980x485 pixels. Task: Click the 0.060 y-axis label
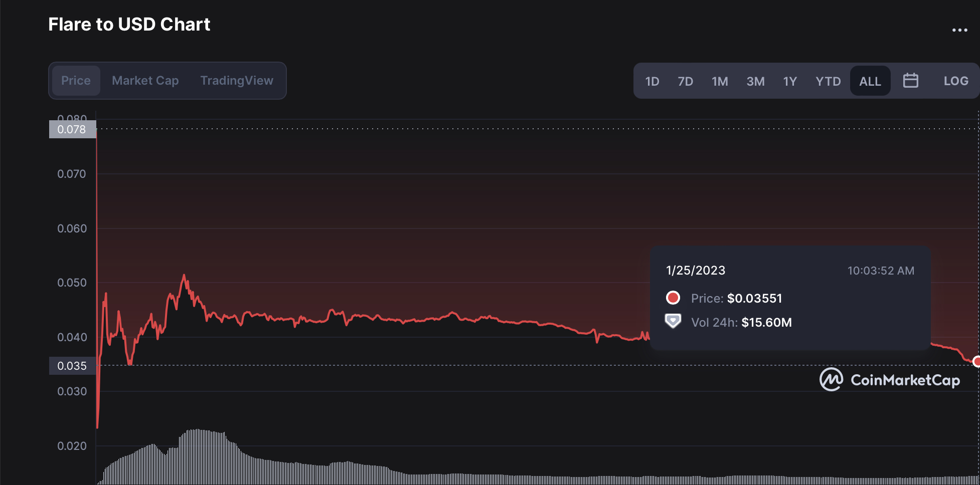72,228
